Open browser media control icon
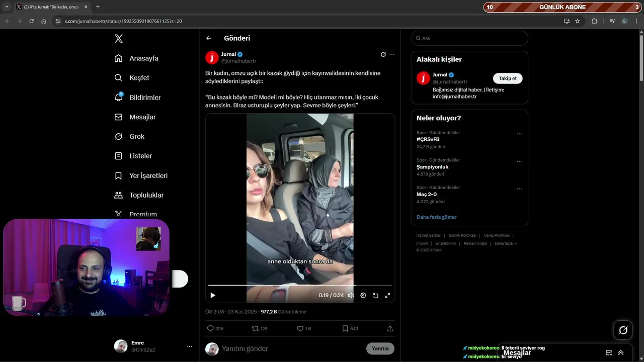 tap(612, 21)
